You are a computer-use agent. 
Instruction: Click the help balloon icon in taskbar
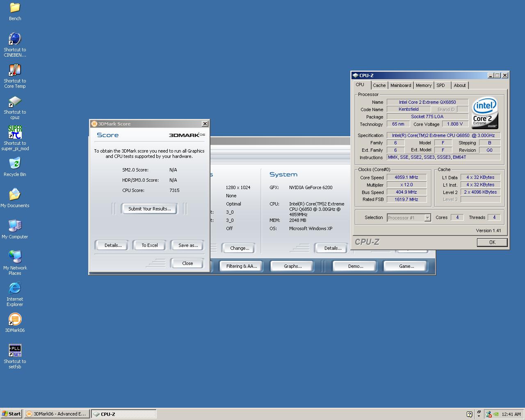(470, 414)
